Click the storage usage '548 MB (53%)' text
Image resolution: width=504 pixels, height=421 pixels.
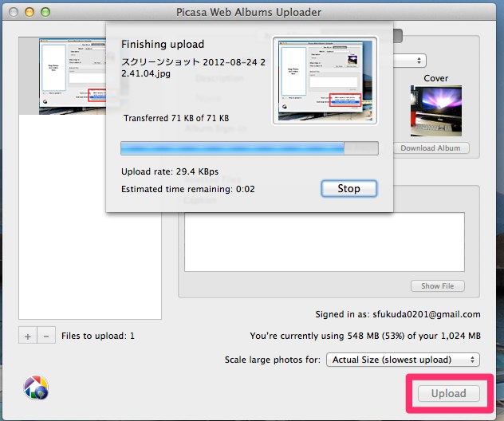(376, 336)
